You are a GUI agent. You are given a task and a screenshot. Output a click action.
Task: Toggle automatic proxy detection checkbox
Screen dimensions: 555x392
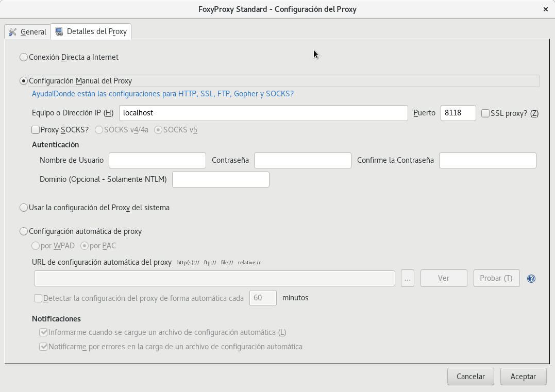(x=38, y=298)
